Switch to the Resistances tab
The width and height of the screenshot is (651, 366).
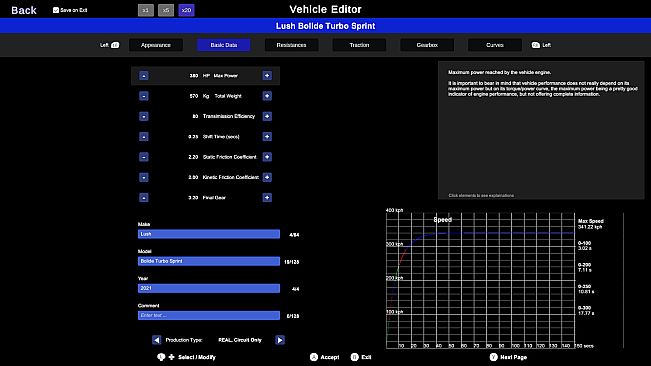[x=291, y=45]
